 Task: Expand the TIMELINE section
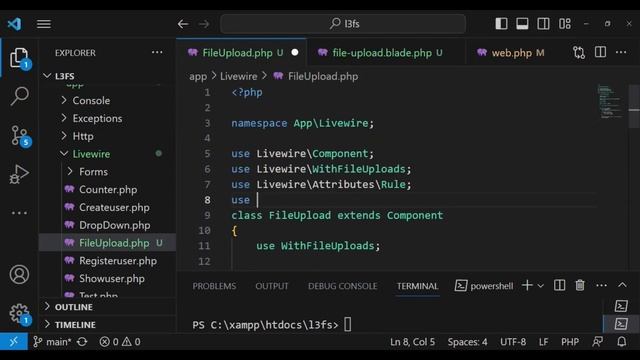[x=107, y=324]
